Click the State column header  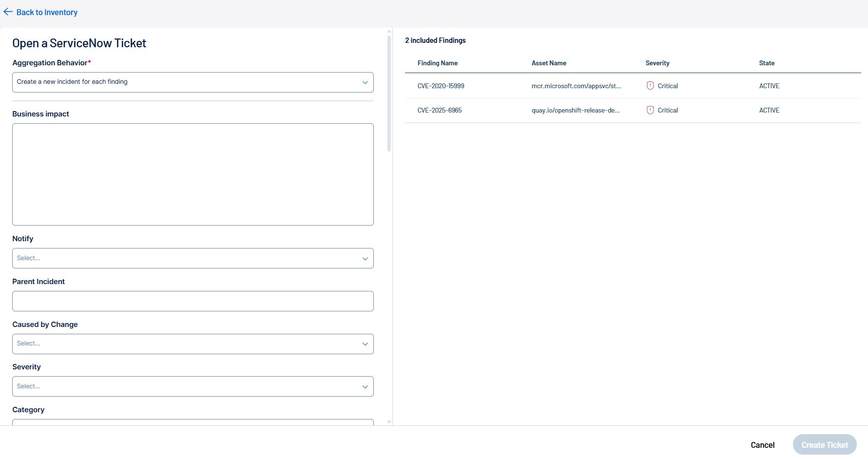coord(766,63)
